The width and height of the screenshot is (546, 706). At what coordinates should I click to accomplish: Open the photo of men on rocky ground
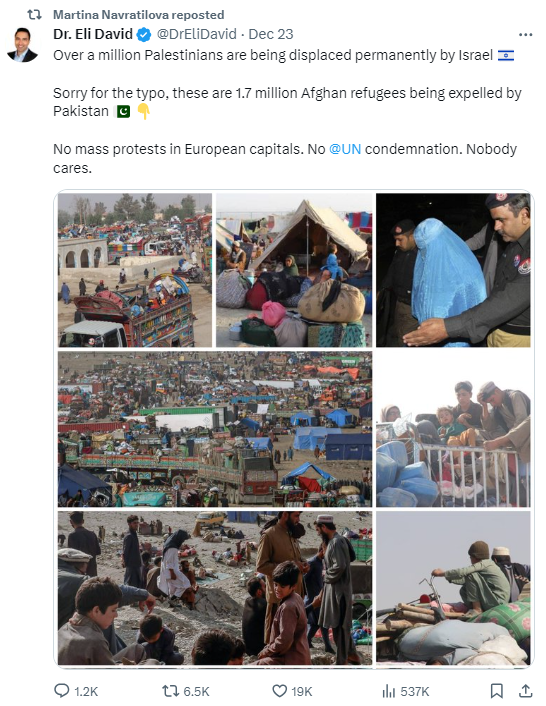pyautogui.click(x=215, y=588)
